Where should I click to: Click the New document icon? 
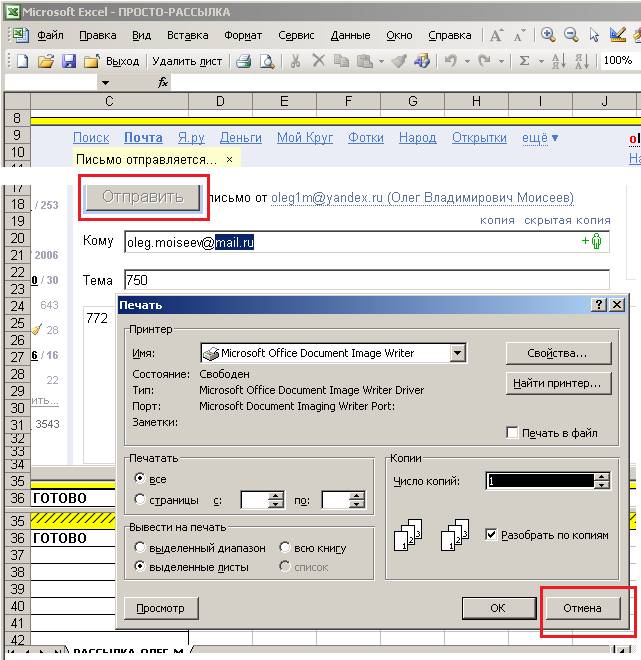23,61
